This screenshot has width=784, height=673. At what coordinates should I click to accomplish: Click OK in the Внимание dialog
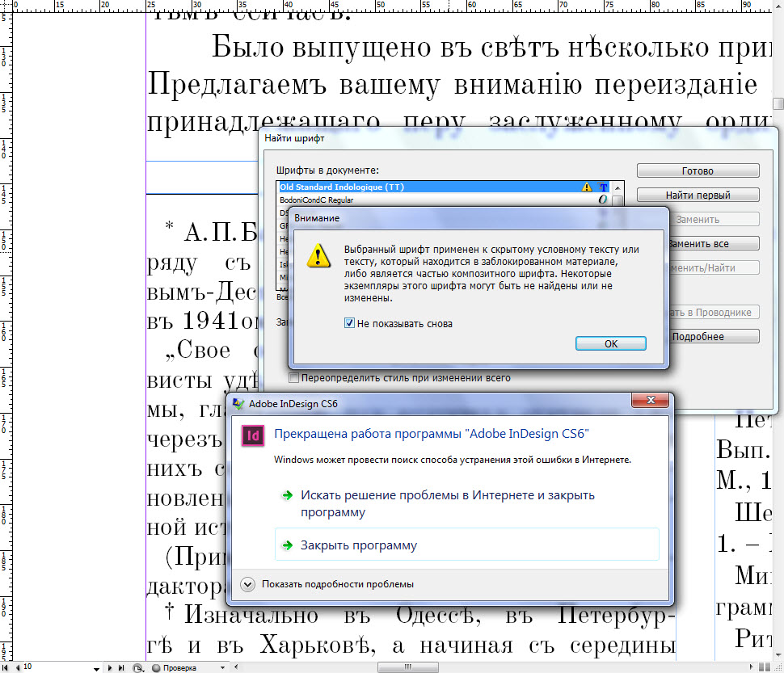coord(611,343)
